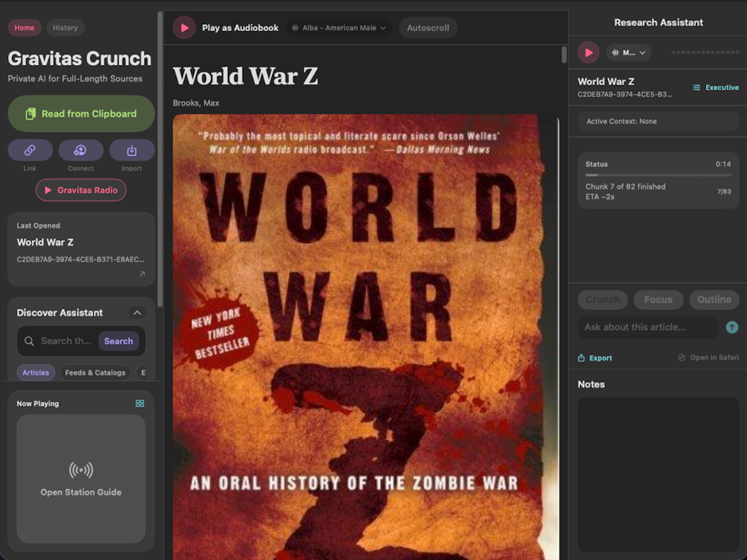Play the article as an audiobook
747x560 pixels.
pos(184,28)
